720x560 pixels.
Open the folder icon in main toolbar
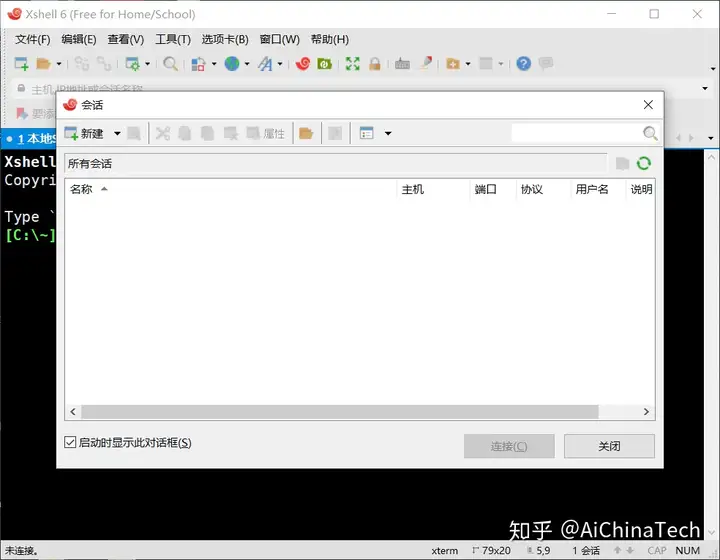pyautogui.click(x=43, y=63)
